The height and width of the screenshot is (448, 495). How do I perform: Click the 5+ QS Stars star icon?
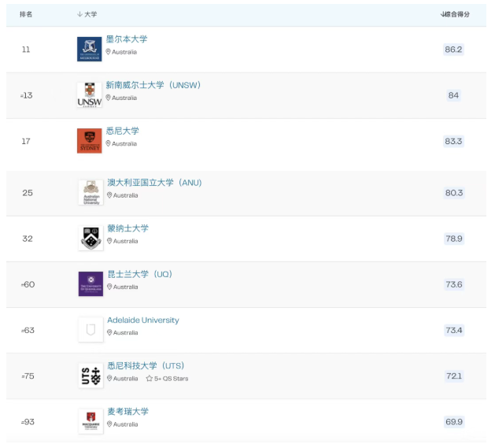pos(150,378)
